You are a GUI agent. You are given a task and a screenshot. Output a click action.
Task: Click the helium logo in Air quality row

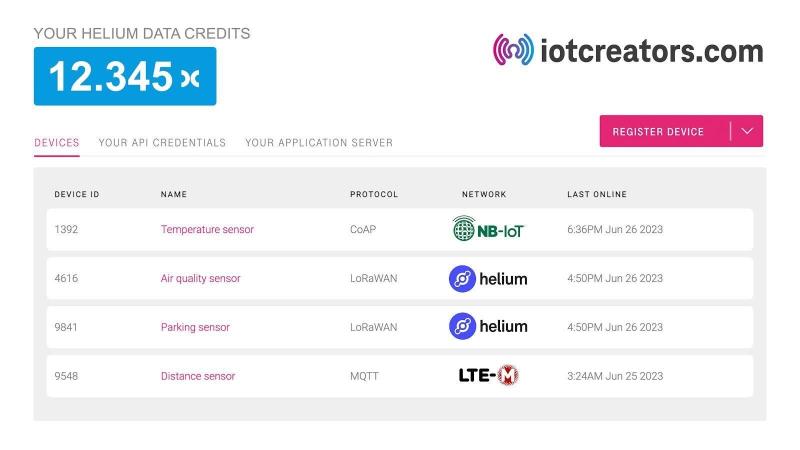click(x=488, y=279)
